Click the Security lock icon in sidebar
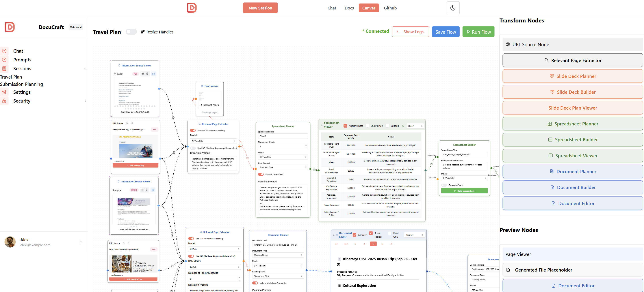The image size is (644, 292). click(x=4, y=101)
